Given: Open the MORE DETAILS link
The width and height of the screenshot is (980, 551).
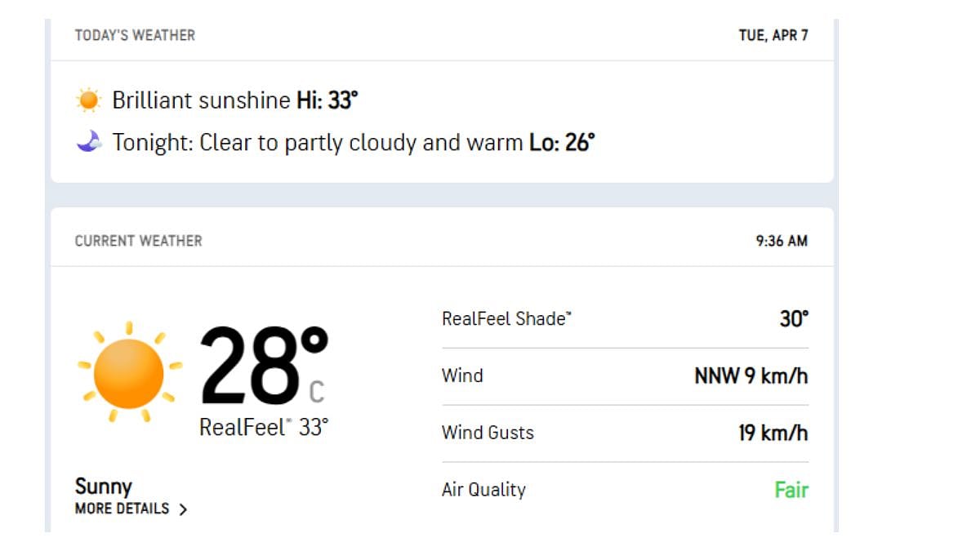Looking at the screenshot, I should pyautogui.click(x=122, y=509).
